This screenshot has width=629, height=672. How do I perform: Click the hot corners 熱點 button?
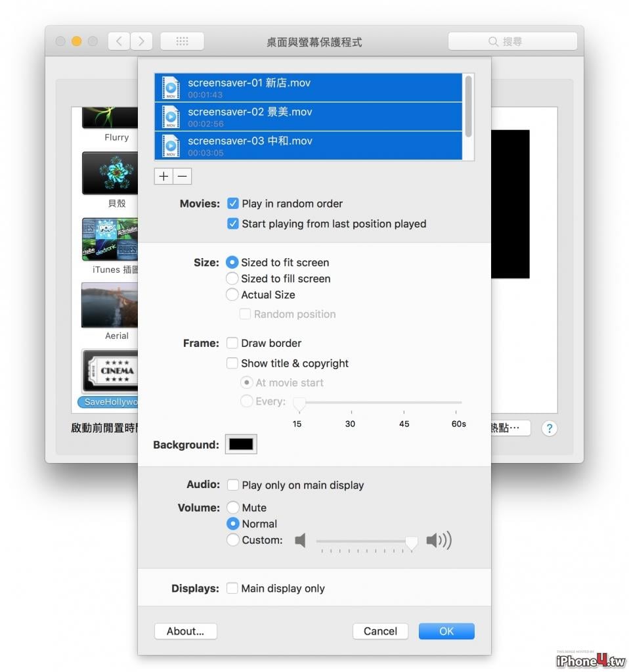pyautogui.click(x=510, y=428)
